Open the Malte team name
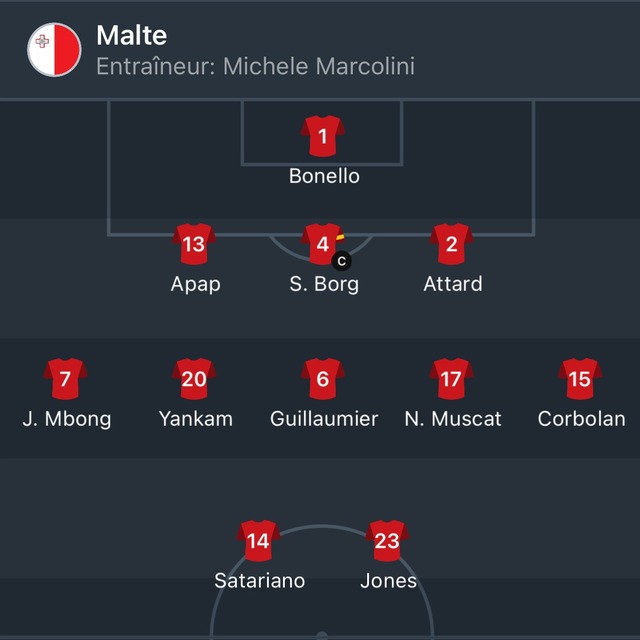Image resolution: width=640 pixels, height=640 pixels. pos(131,35)
